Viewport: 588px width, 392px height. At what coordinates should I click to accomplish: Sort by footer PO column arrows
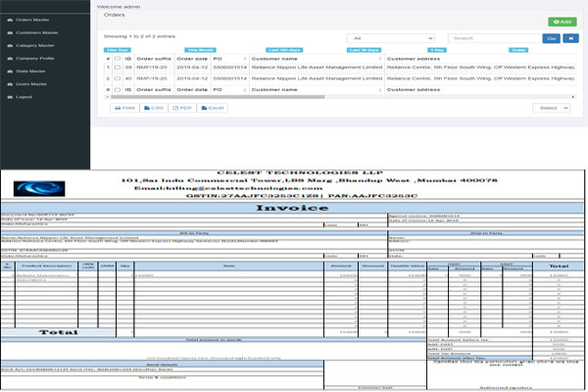point(245,90)
